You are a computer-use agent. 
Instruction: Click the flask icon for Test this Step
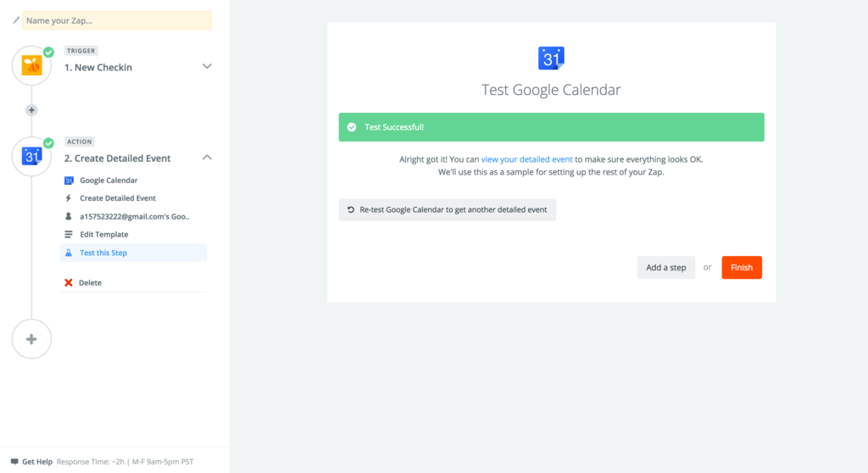[69, 253]
